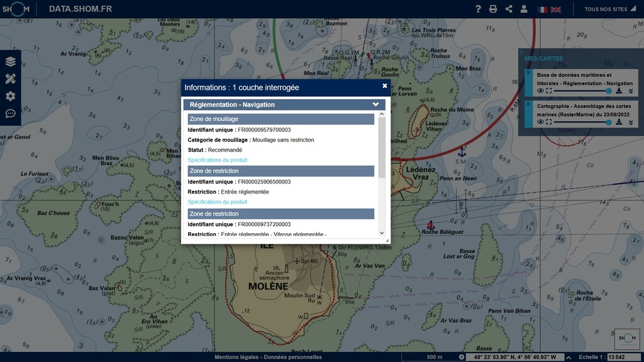Adjust opacity slider of Réglementation - Navigation layer
This screenshot has height=362, width=644.
582,90
